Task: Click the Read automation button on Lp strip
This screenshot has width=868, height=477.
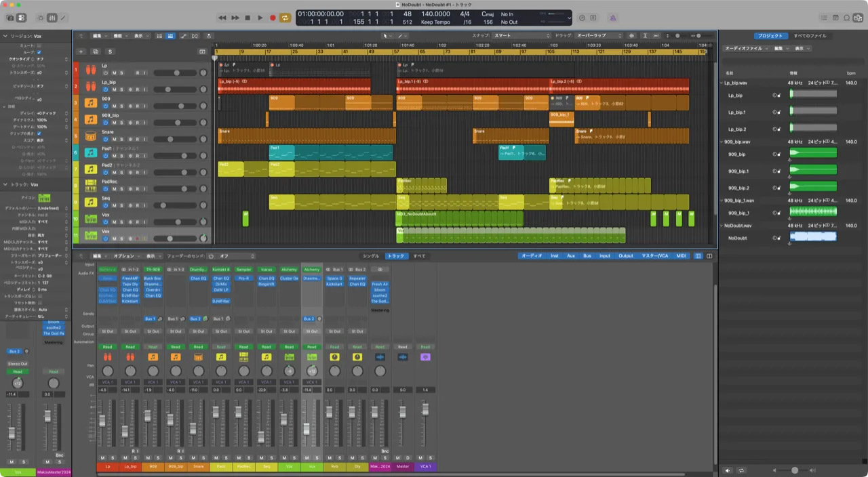Action: (x=107, y=347)
